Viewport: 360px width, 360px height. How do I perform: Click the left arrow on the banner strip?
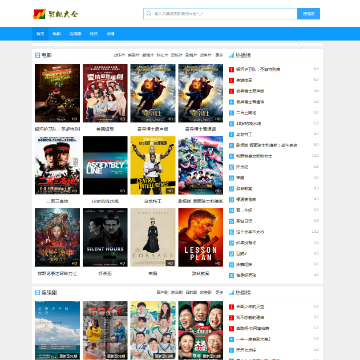point(55,46)
